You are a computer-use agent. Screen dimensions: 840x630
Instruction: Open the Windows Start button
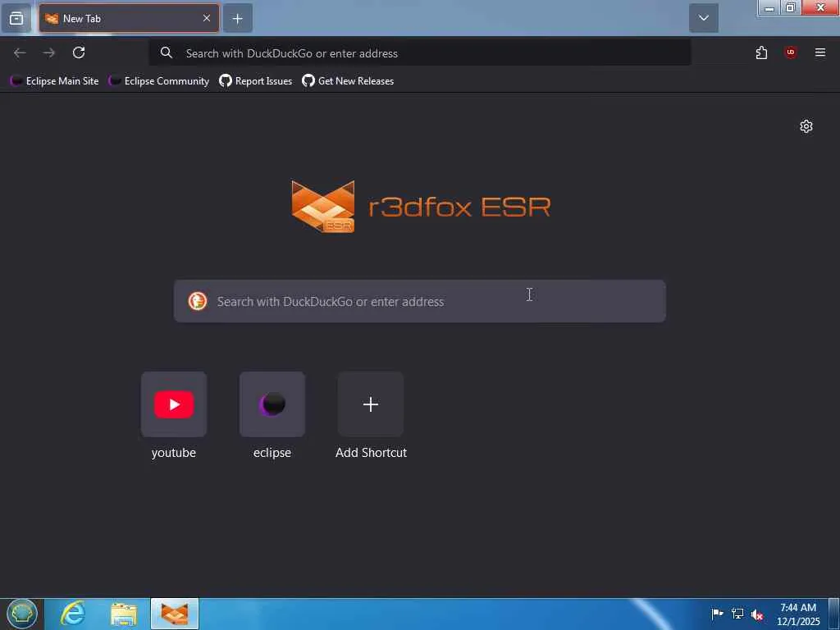(x=22, y=614)
